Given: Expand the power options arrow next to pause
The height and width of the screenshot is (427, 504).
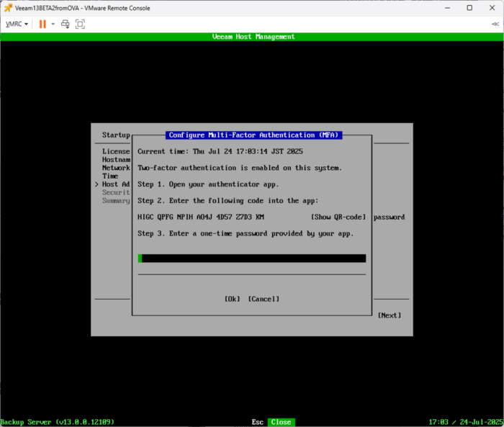Looking at the screenshot, I should click(x=53, y=24).
